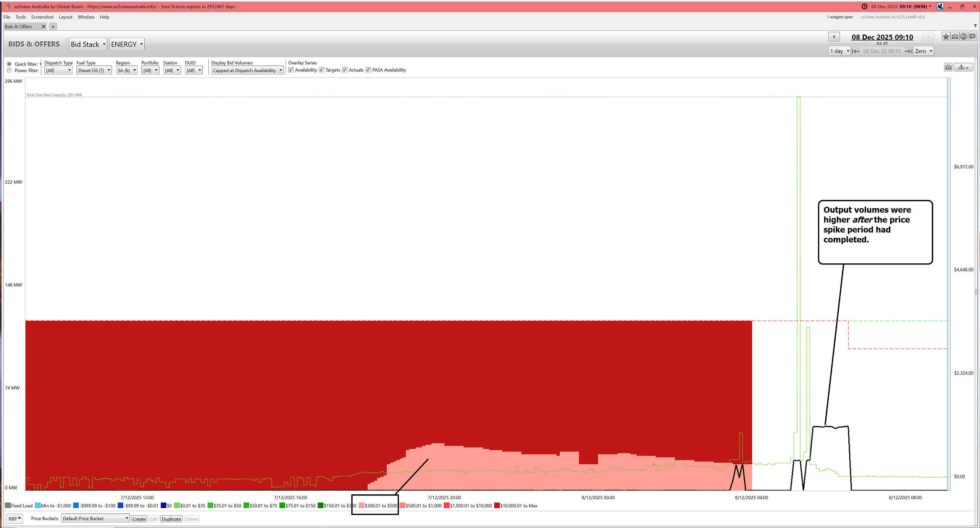The height and width of the screenshot is (528, 980).
Task: Click the $10,000.01 to Max legend swatch
Action: pos(497,506)
